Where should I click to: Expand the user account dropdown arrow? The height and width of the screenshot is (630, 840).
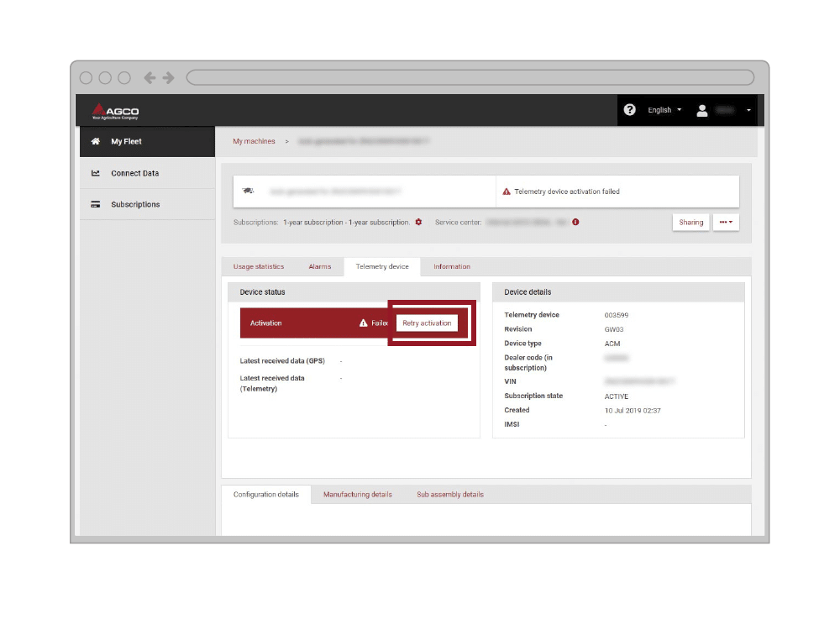click(x=748, y=110)
